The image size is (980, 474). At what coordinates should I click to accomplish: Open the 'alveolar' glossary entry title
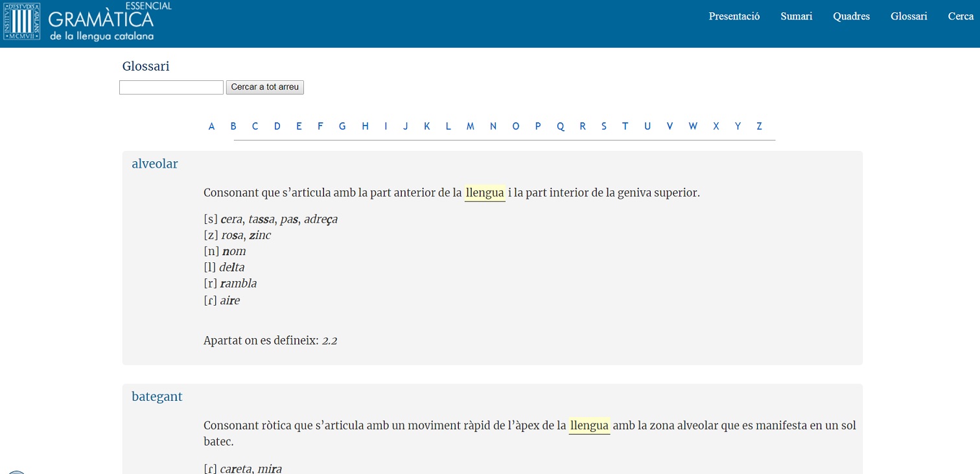[x=154, y=164]
